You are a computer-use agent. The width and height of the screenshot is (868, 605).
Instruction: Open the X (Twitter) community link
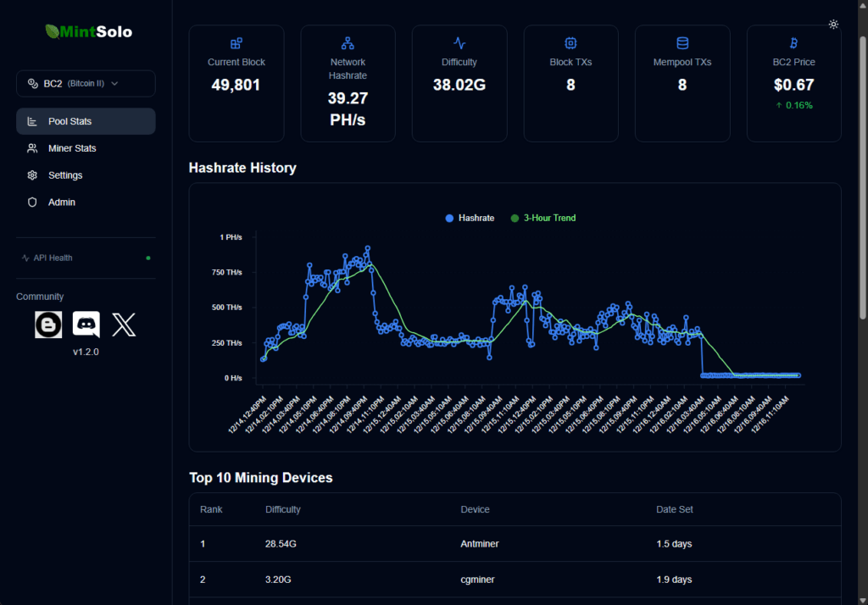tap(124, 324)
